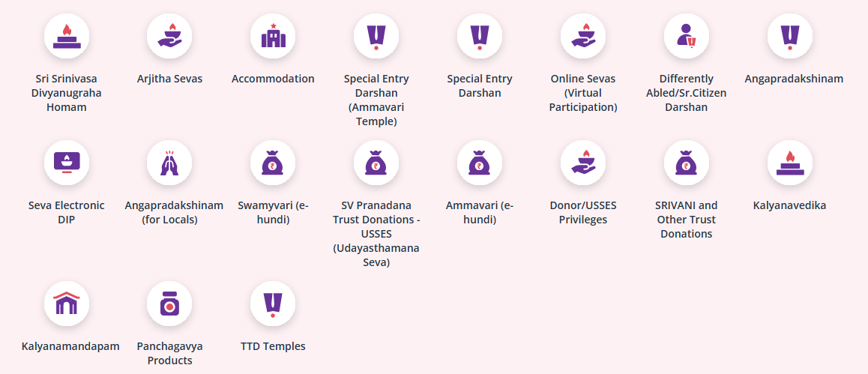The height and width of the screenshot is (374, 868).
Task: Open the Angapradakshinam (for Locals) folded-hands icon
Action: (169, 163)
